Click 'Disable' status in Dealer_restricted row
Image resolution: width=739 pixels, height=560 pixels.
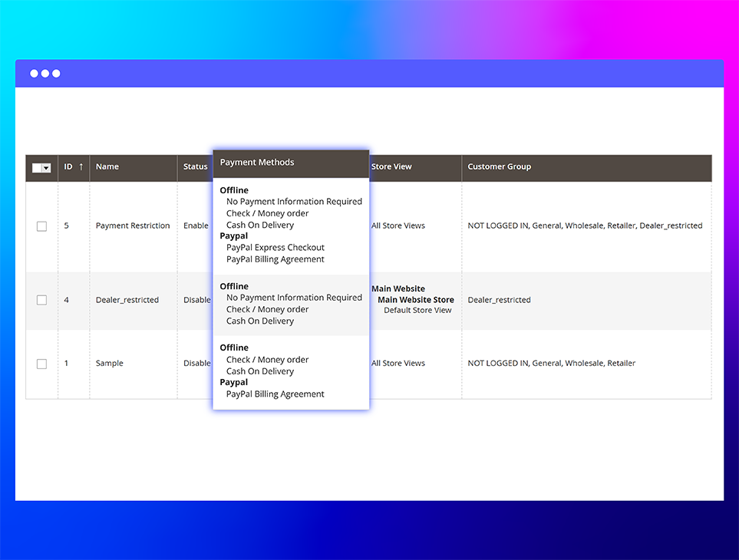[x=197, y=300]
